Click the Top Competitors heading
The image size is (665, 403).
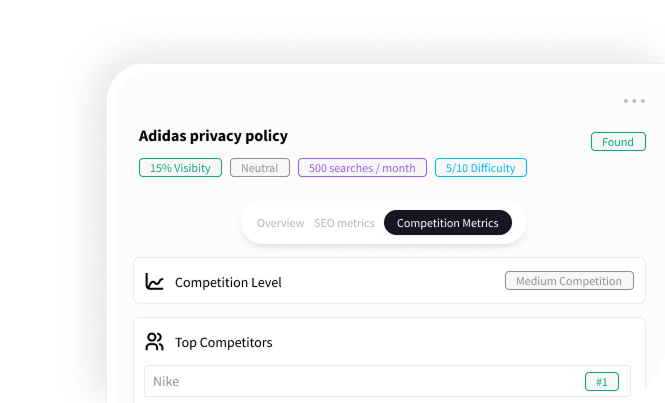[x=223, y=342]
